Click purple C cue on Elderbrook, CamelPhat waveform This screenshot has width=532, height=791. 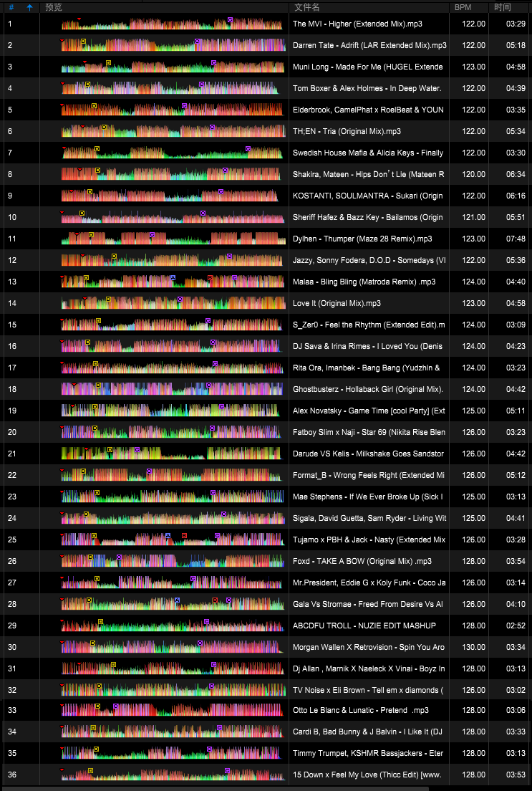tap(184, 105)
